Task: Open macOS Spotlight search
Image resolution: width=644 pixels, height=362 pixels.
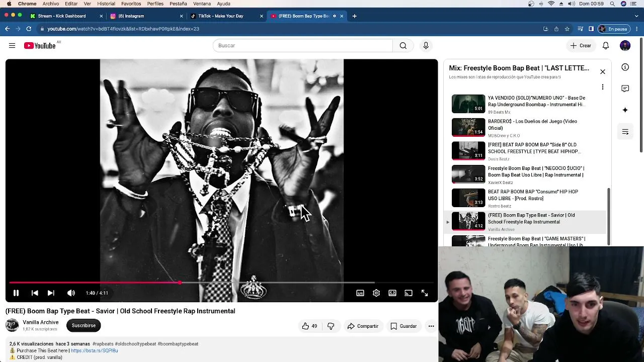Action: (x=612, y=4)
